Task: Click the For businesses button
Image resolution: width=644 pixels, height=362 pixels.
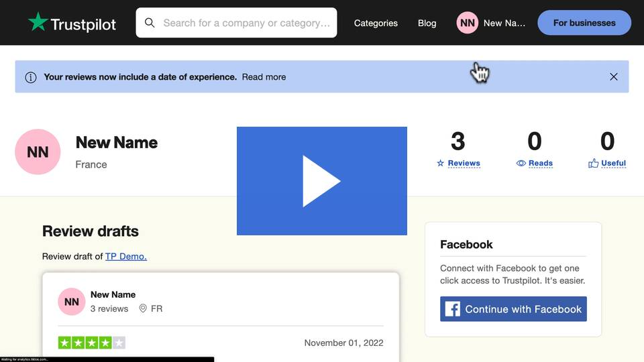Action: [584, 23]
